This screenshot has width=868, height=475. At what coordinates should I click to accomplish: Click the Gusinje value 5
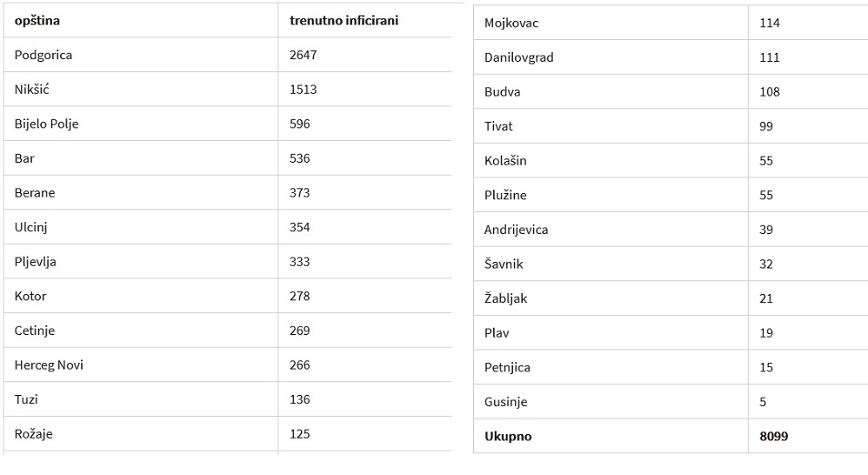point(763,402)
